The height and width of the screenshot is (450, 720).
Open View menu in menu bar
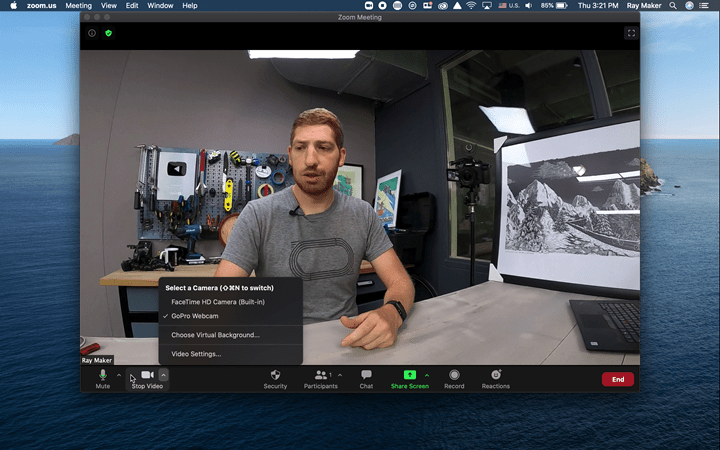pyautogui.click(x=109, y=6)
